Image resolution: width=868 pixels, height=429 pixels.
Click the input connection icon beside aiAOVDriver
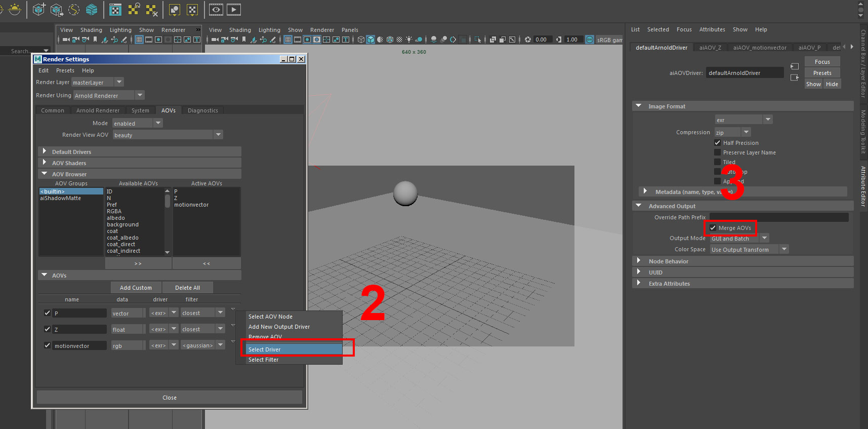[795, 66]
